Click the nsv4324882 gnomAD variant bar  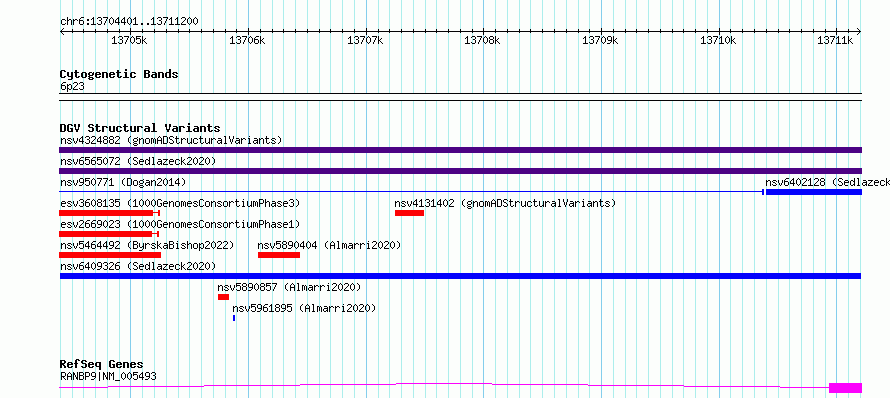click(x=460, y=150)
